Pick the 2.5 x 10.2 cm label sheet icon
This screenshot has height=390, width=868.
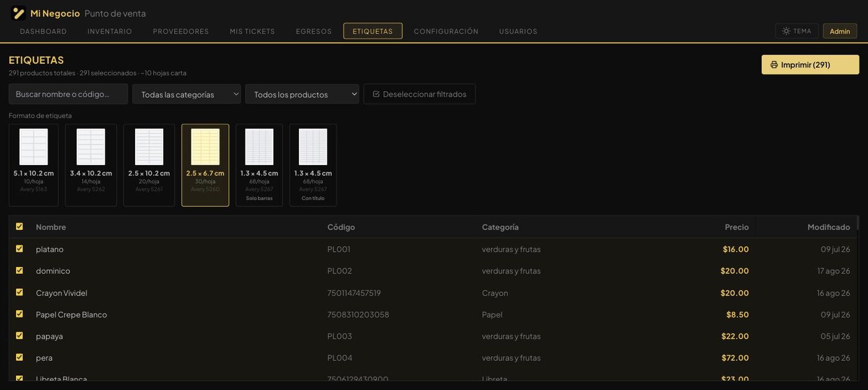click(x=149, y=147)
